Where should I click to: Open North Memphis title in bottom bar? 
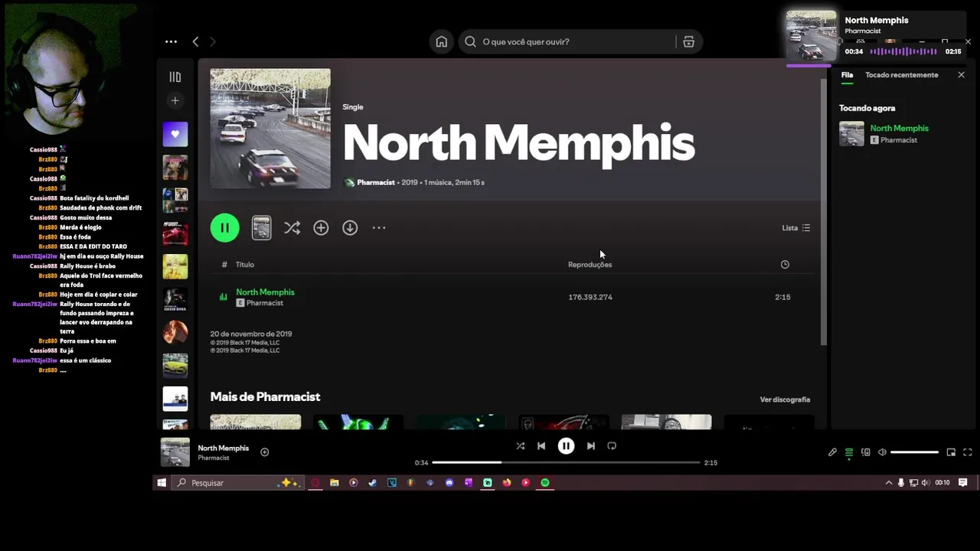223,448
